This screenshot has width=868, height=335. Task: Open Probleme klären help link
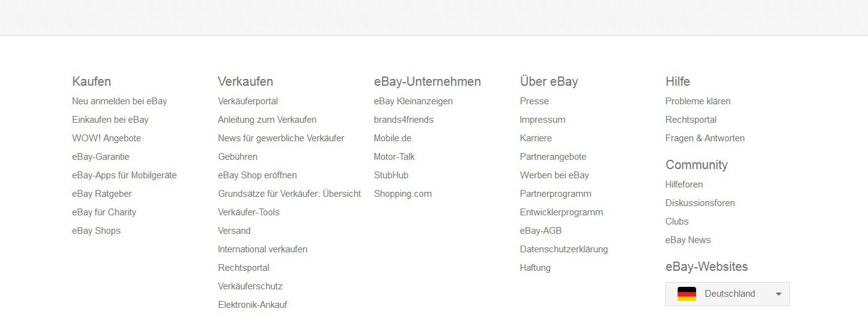[698, 101]
